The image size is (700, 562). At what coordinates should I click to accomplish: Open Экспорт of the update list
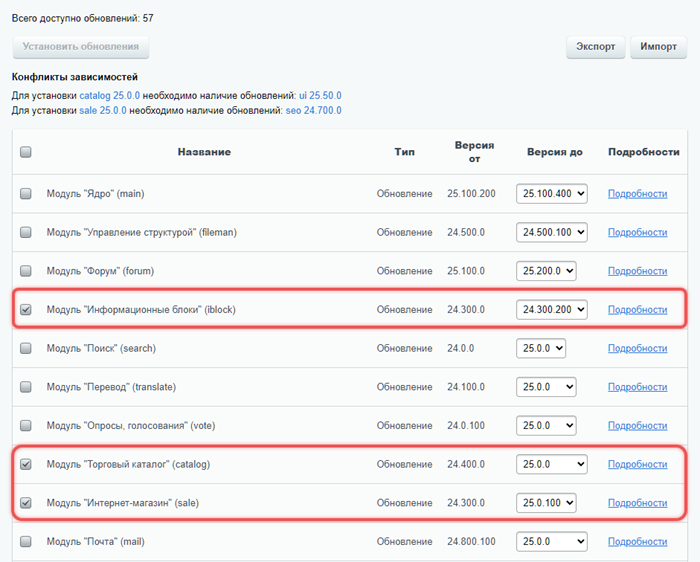(596, 47)
